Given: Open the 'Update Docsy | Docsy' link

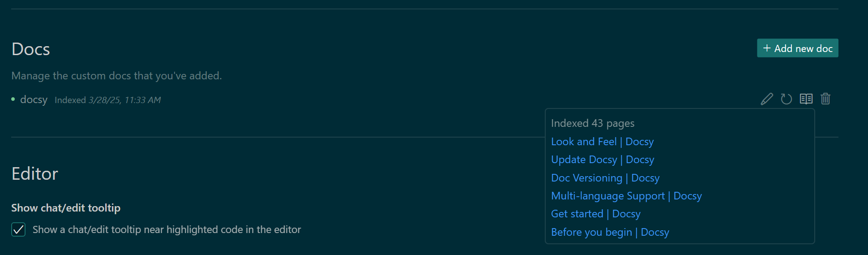Looking at the screenshot, I should pos(603,160).
